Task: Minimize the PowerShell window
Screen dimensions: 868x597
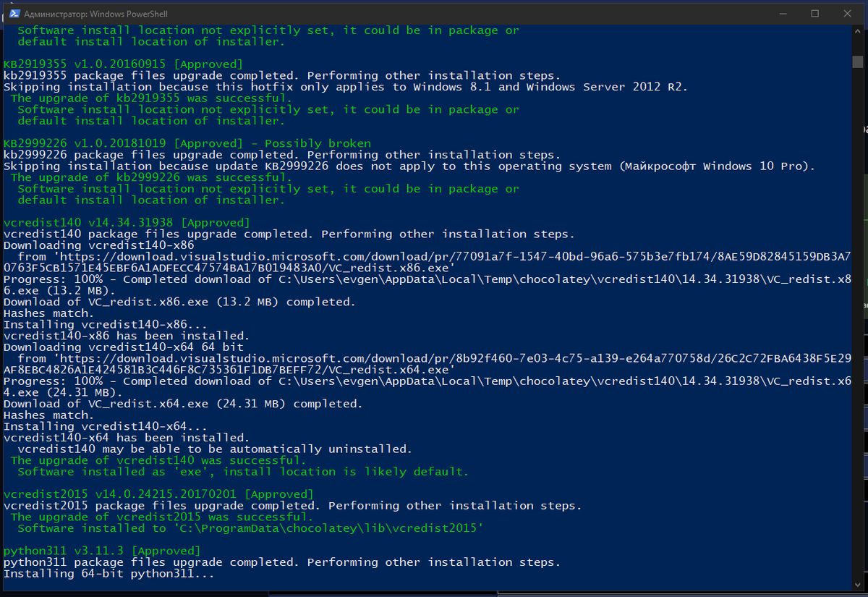Action: [x=783, y=14]
